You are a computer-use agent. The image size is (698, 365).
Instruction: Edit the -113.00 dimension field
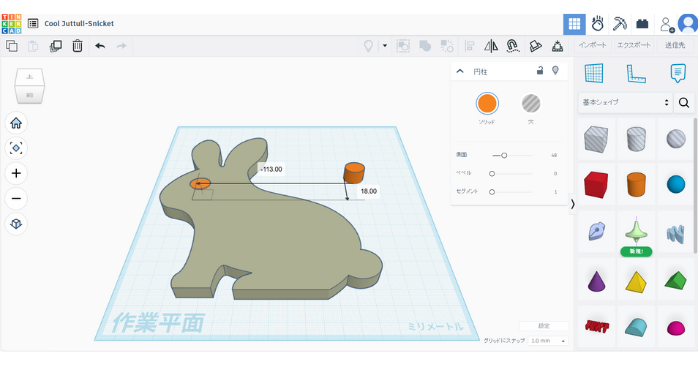tap(271, 169)
